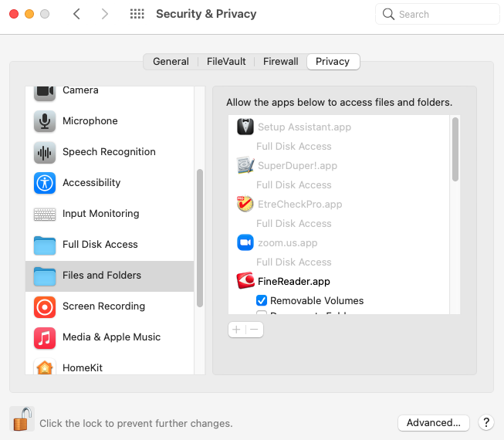The height and width of the screenshot is (440, 504).
Task: Select the HomeKit house icon
Action: (x=45, y=367)
